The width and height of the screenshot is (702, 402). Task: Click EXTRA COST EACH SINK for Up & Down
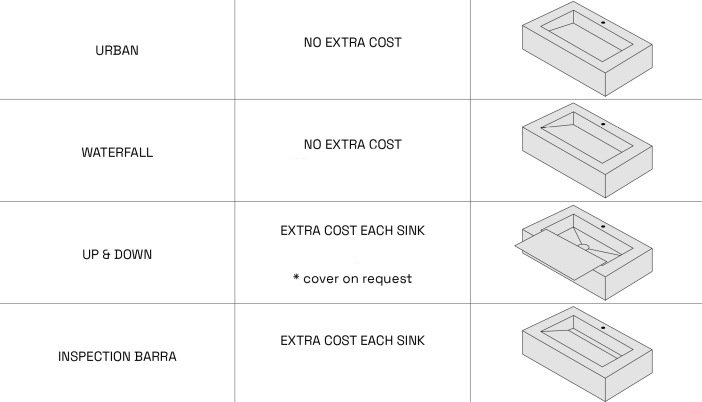click(x=352, y=231)
